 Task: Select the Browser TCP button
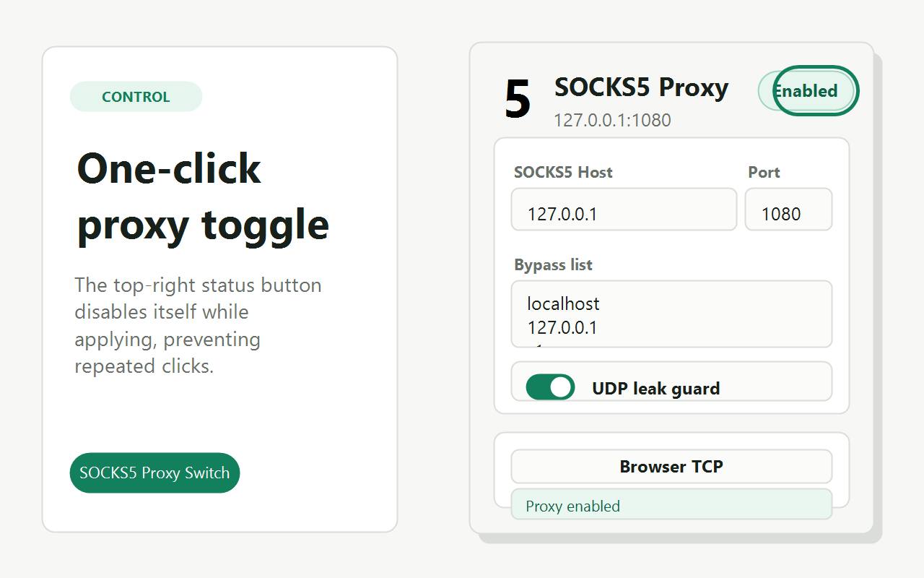(x=671, y=467)
